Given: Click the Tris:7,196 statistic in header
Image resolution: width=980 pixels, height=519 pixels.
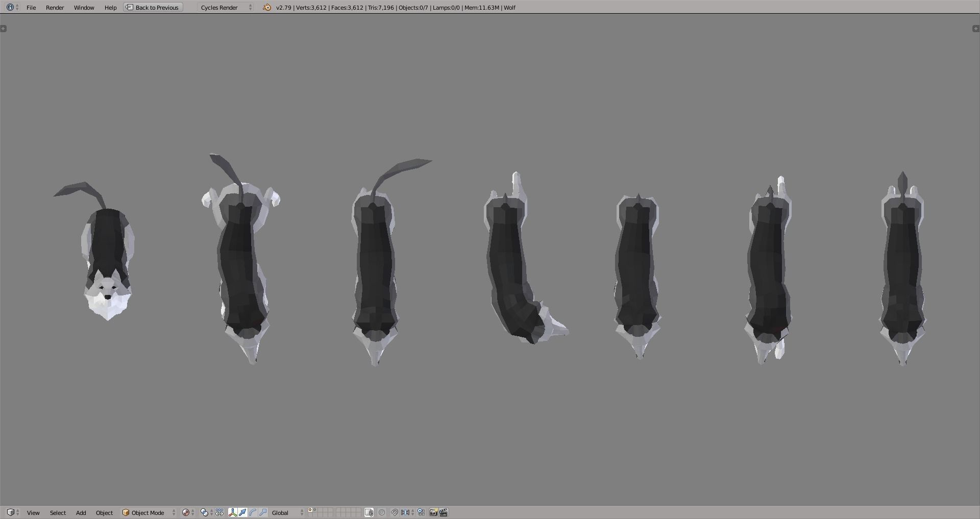Looking at the screenshot, I should coord(381,7).
